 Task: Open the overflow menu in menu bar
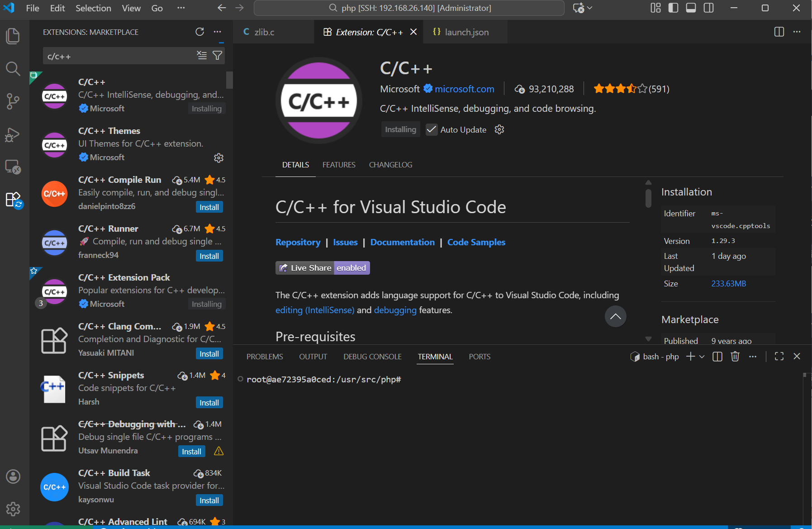181,8
